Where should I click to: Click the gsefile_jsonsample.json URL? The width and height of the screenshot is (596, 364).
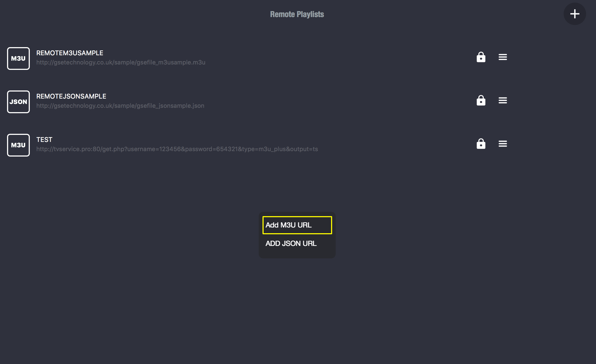120,106
